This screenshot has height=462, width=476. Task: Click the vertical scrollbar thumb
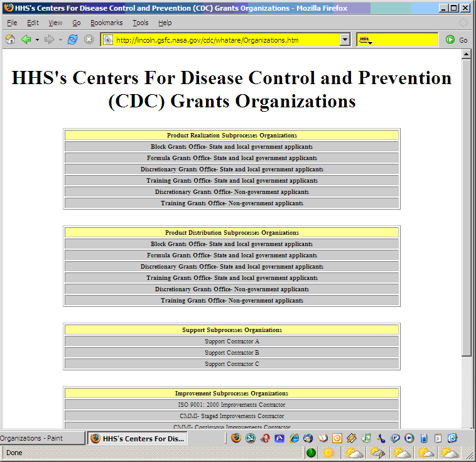click(x=466, y=208)
